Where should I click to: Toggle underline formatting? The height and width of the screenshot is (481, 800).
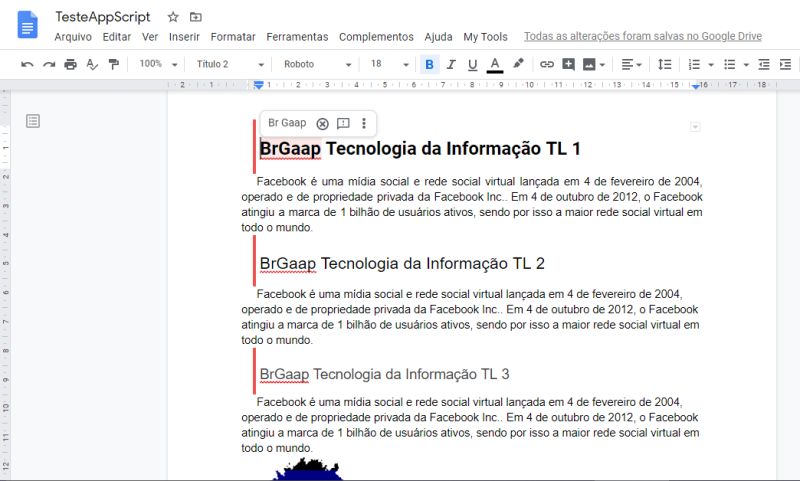(472, 64)
